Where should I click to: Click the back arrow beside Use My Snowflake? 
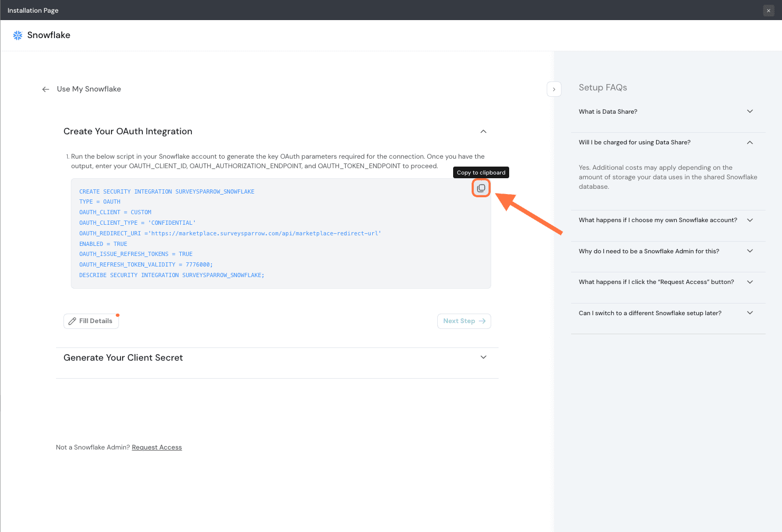[x=46, y=89]
